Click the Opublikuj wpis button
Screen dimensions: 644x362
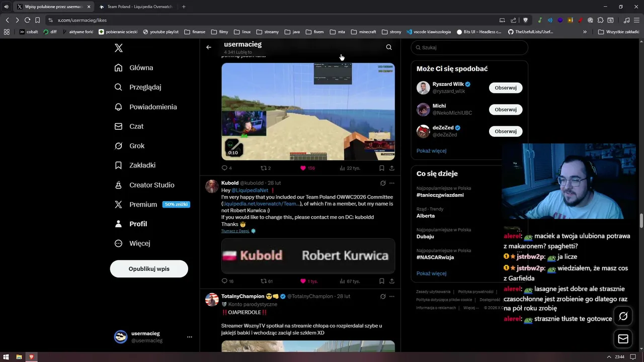click(149, 268)
